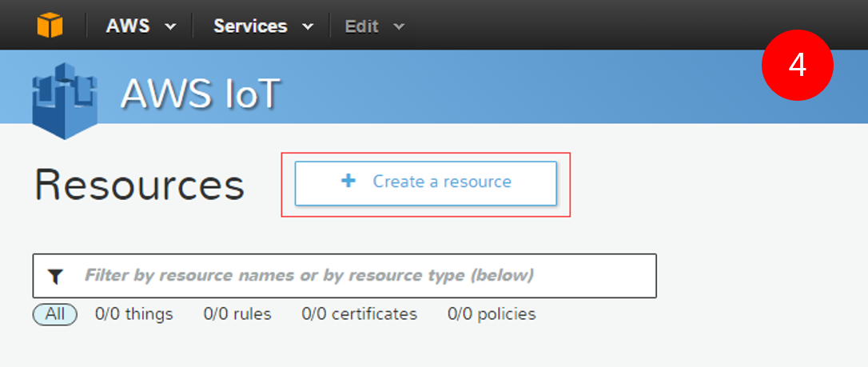The width and height of the screenshot is (868, 367).
Task: Expand the Edit dropdown arrow
Action: point(399,26)
